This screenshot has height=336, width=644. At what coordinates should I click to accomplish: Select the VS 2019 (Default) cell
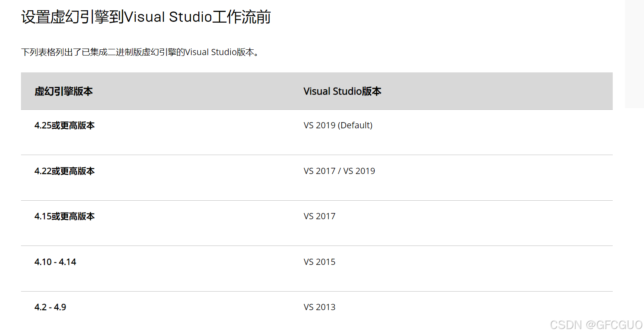click(x=338, y=125)
